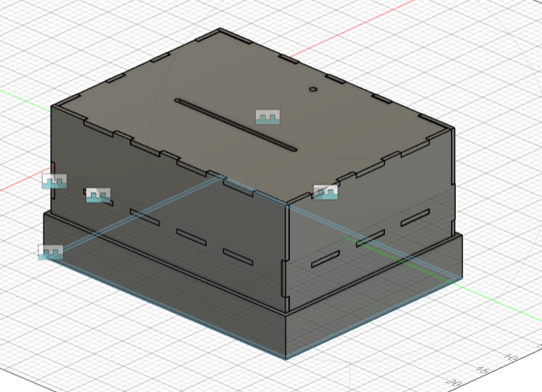
Task: Select the joint icon at the box's far-left edge
Action: coord(54,182)
